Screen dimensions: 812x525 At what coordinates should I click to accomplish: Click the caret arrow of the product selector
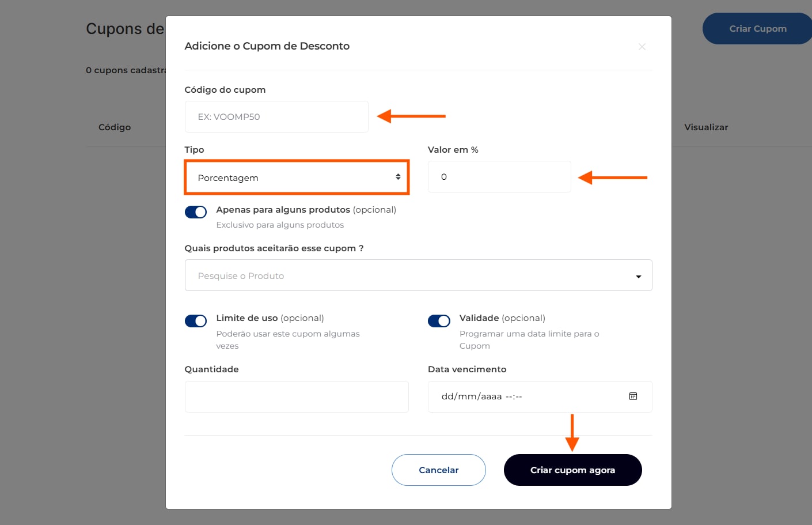click(x=638, y=277)
